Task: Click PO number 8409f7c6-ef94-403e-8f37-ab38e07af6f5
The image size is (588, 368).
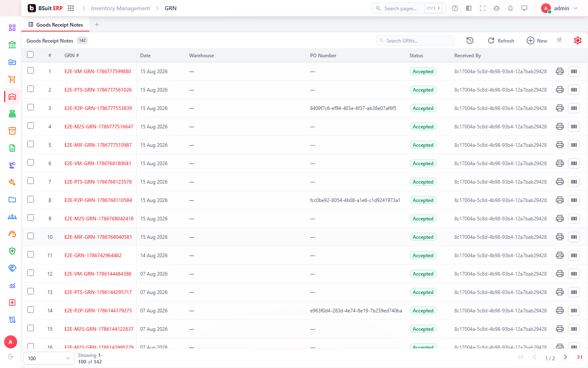Action: (x=353, y=108)
